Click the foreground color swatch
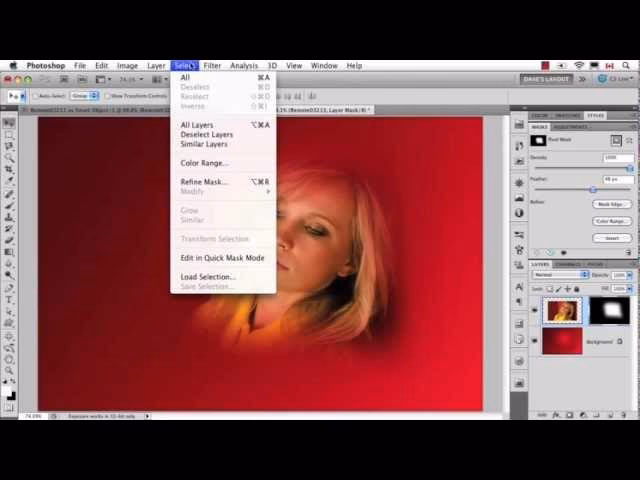The image size is (640, 480). pos(7,391)
